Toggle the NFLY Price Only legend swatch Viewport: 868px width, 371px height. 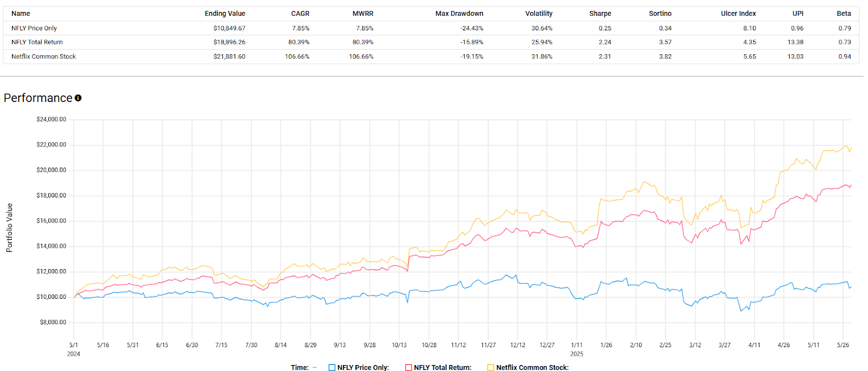(332, 368)
